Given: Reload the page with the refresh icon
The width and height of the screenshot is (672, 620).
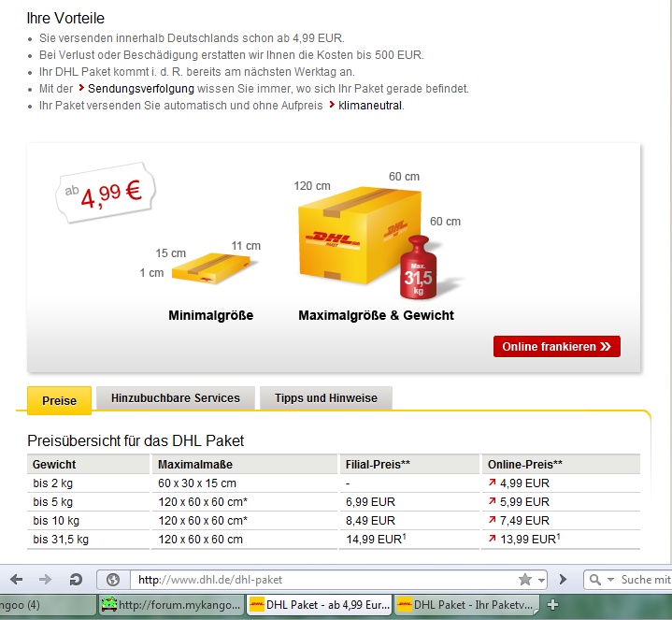Looking at the screenshot, I should (x=76, y=580).
